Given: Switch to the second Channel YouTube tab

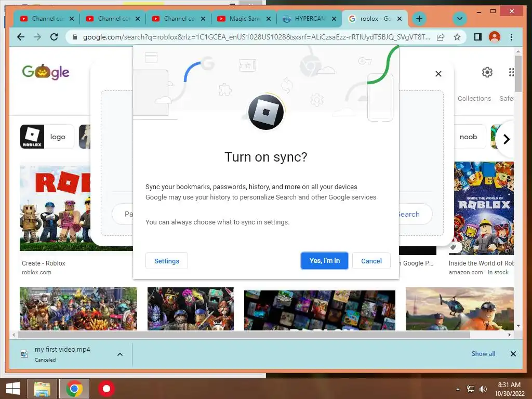Looking at the screenshot, I should coord(113,19).
